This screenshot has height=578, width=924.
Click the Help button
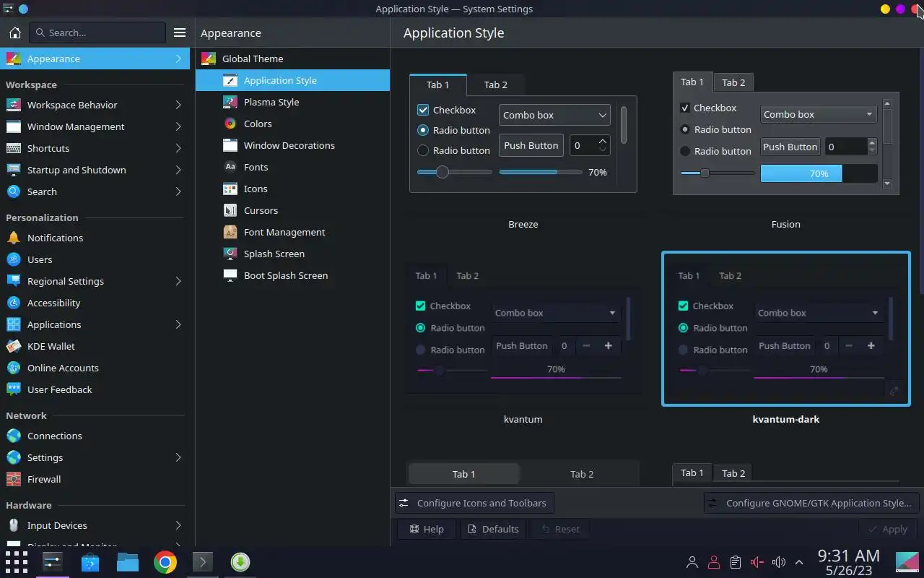click(x=426, y=529)
